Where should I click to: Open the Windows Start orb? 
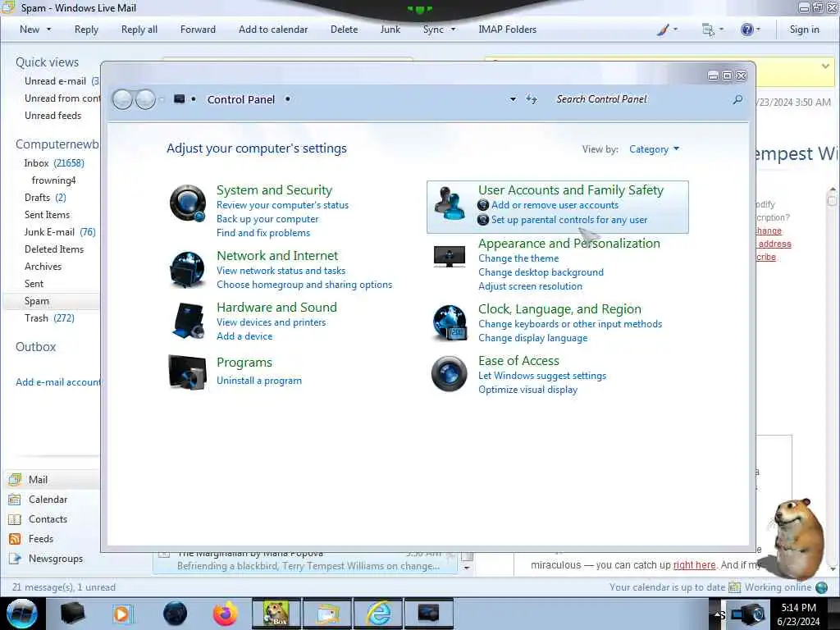22,614
